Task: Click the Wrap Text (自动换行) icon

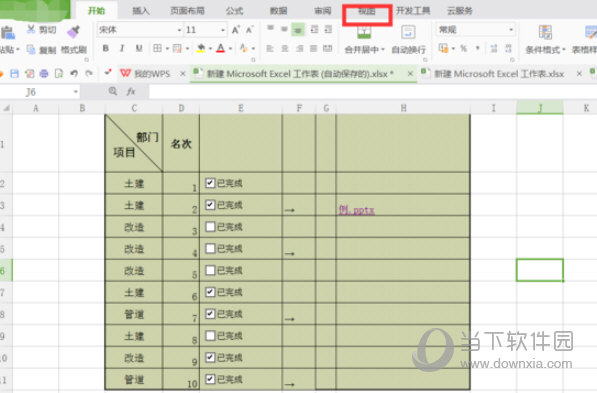Action: pos(408,32)
